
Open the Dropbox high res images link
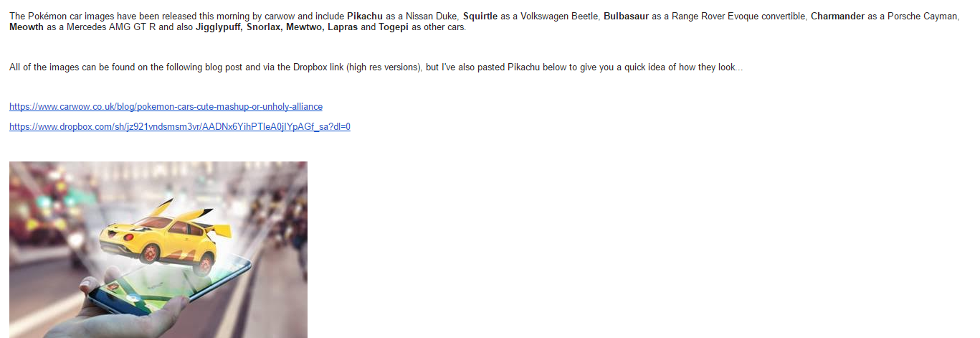pos(179,126)
